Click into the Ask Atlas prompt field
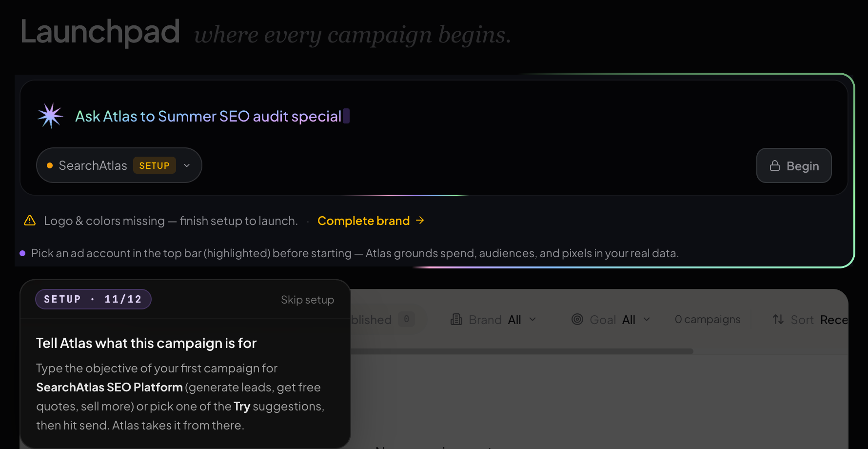Viewport: 868px width, 449px height. click(434, 116)
